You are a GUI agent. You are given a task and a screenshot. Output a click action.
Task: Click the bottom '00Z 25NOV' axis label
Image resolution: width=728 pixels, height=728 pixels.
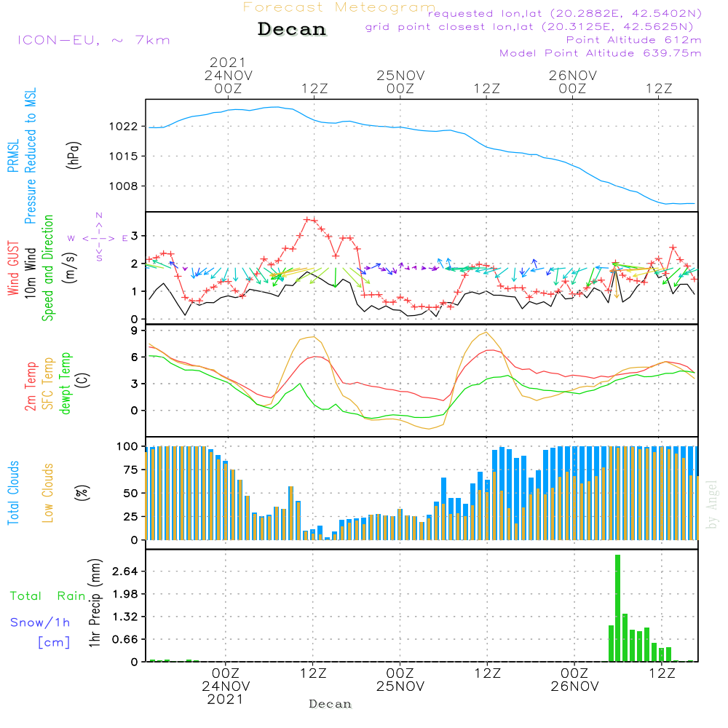tap(400, 680)
